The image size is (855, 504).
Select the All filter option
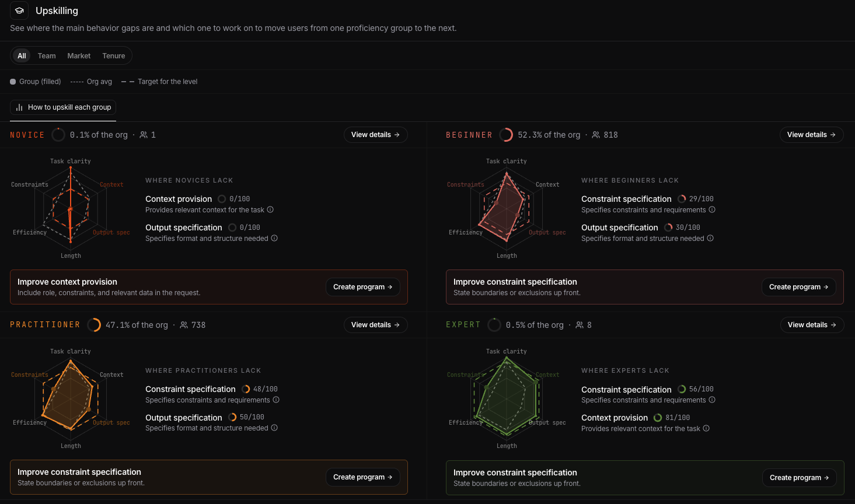click(22, 56)
